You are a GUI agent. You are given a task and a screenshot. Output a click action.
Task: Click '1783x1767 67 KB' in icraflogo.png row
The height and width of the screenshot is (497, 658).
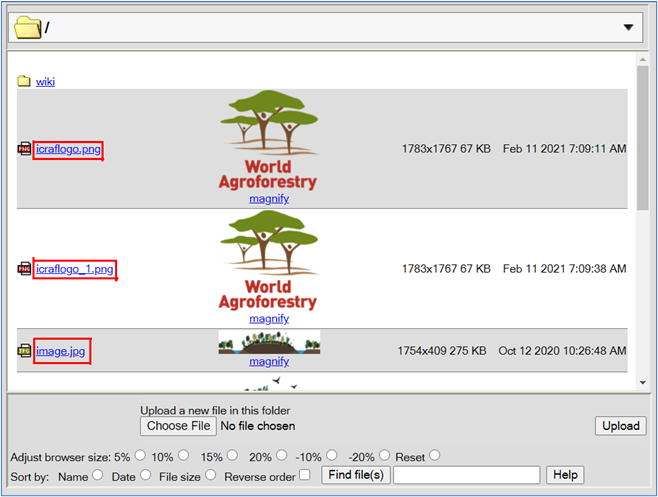(x=446, y=149)
